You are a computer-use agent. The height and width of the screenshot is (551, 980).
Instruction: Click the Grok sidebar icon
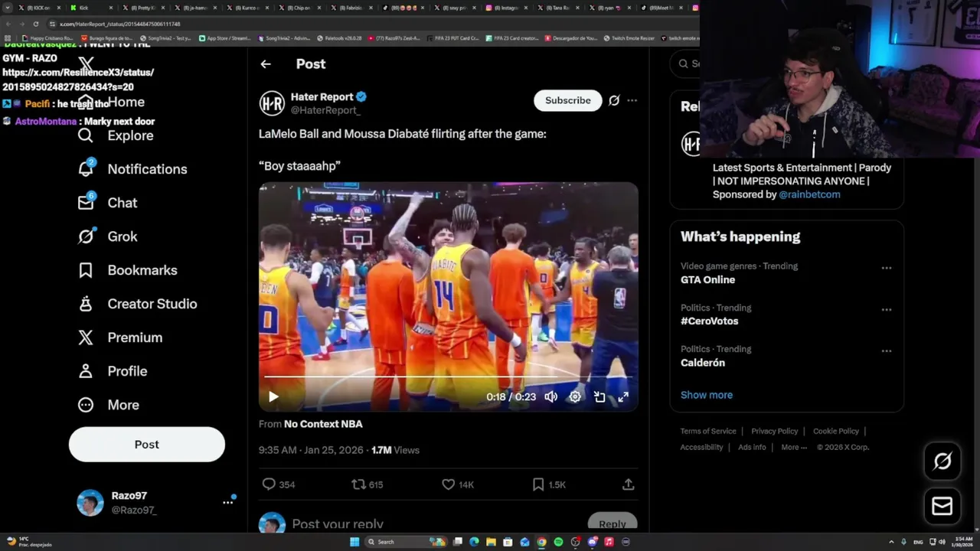[86, 236]
